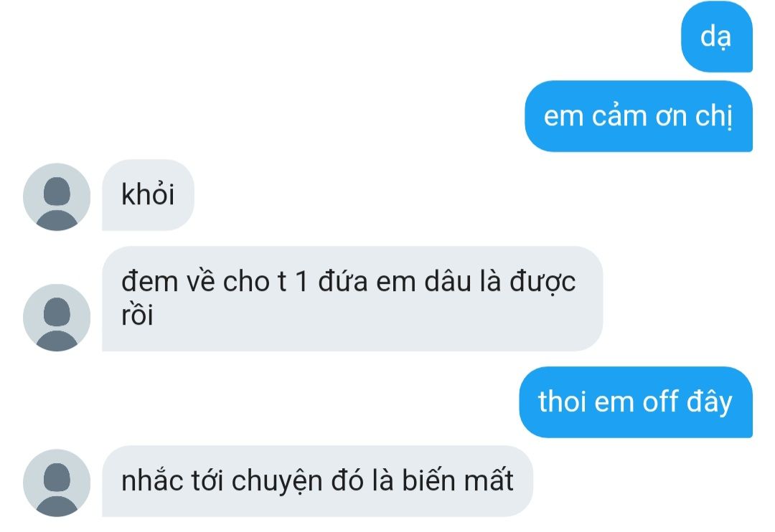This screenshot has width=775, height=532.
Task: Click the "đem về cho t 1 đứa em dâu" message
Action: pos(352,298)
